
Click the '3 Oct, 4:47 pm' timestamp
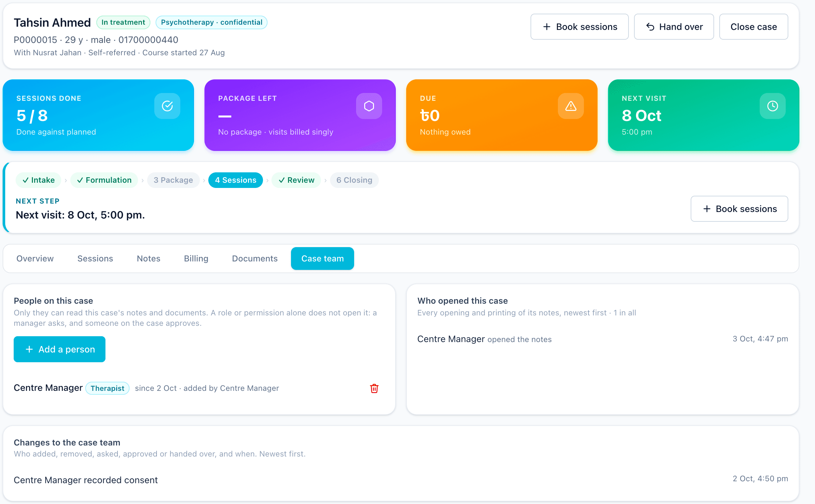[x=760, y=339]
